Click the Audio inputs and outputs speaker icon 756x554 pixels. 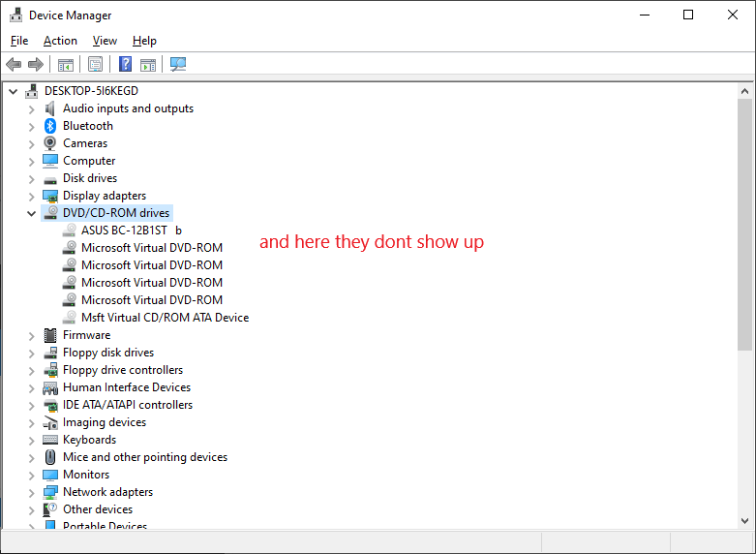click(x=49, y=108)
